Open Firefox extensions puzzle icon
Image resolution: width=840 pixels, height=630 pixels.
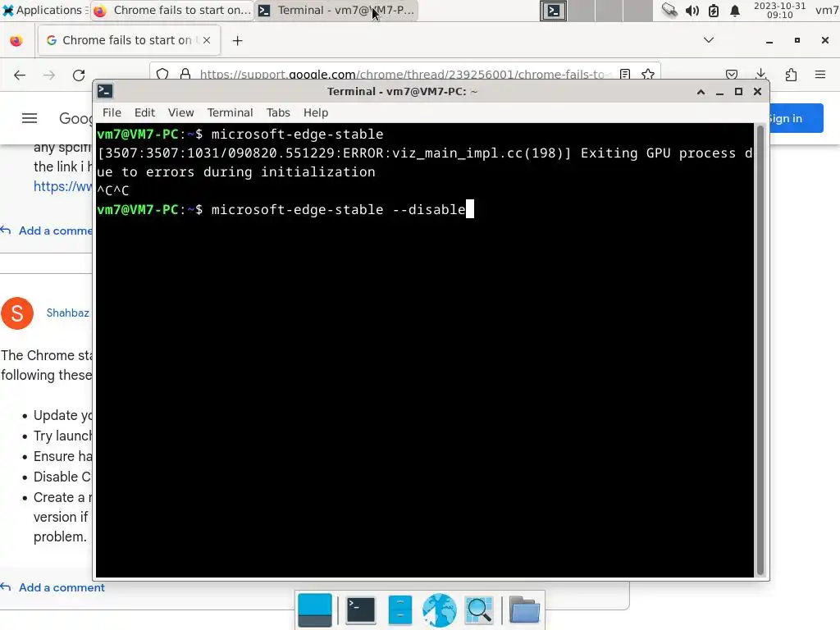tap(791, 75)
